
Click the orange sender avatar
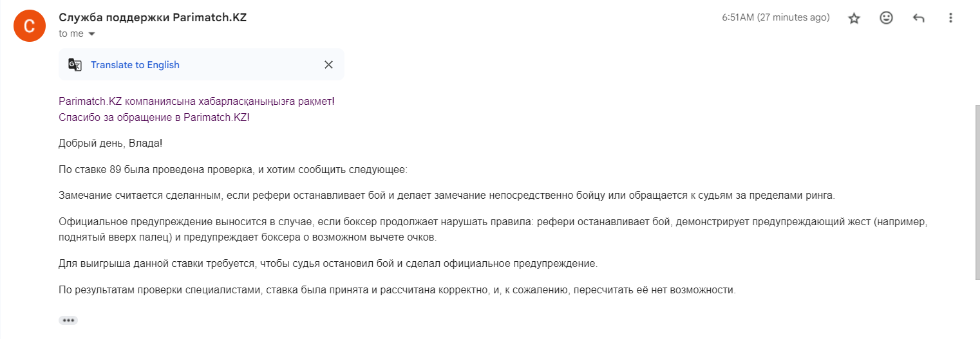coord(29,26)
